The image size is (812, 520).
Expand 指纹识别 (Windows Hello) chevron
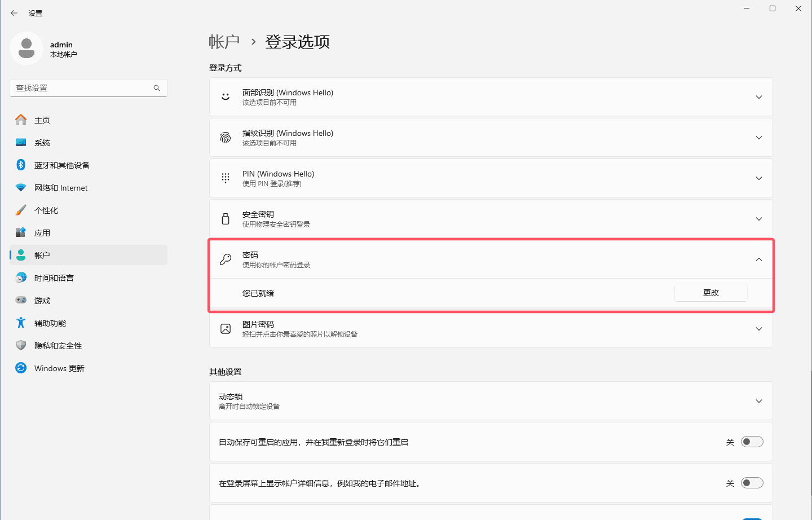[759, 138]
